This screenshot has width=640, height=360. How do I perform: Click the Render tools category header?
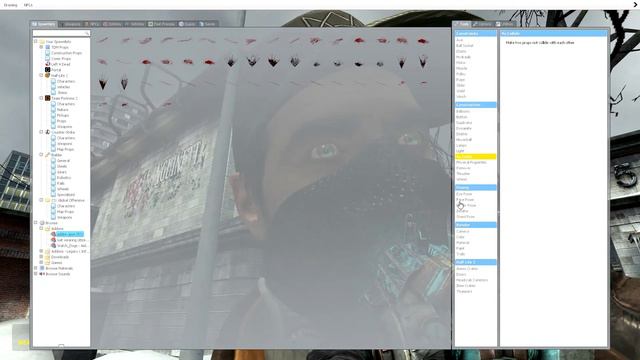tap(476, 225)
